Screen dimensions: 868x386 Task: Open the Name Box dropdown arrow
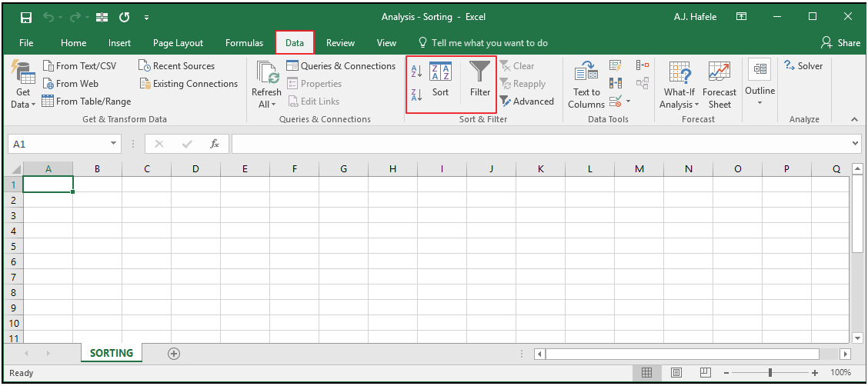(113, 144)
